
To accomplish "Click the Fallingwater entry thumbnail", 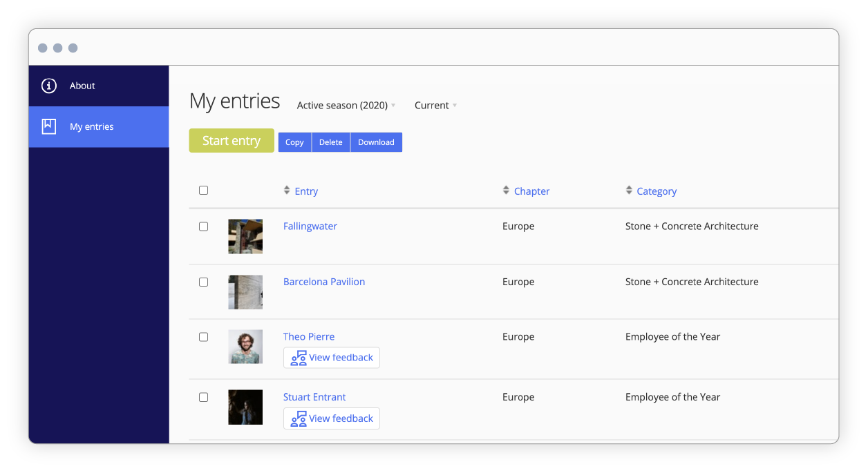I will coord(245,236).
